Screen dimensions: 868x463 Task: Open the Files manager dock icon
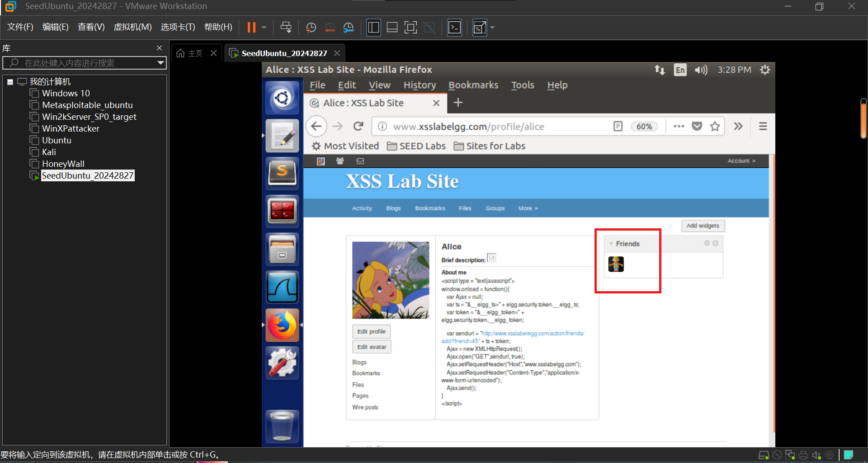pyautogui.click(x=282, y=249)
